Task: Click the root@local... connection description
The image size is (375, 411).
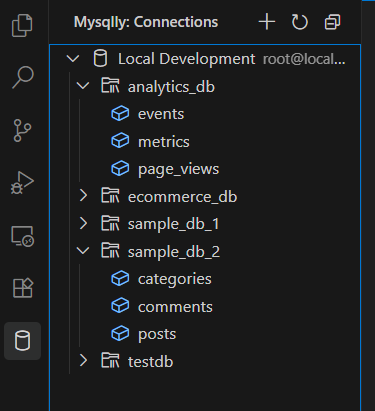Action: click(x=304, y=59)
